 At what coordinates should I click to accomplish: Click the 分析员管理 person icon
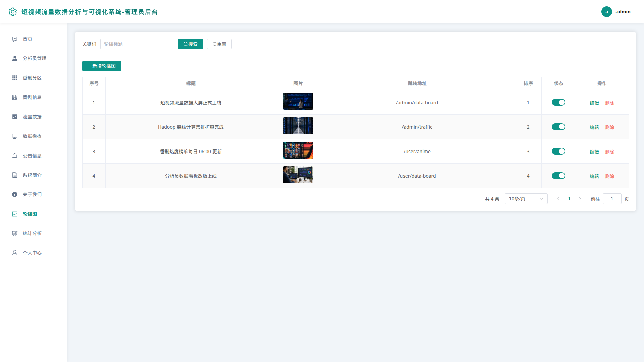pos(15,58)
